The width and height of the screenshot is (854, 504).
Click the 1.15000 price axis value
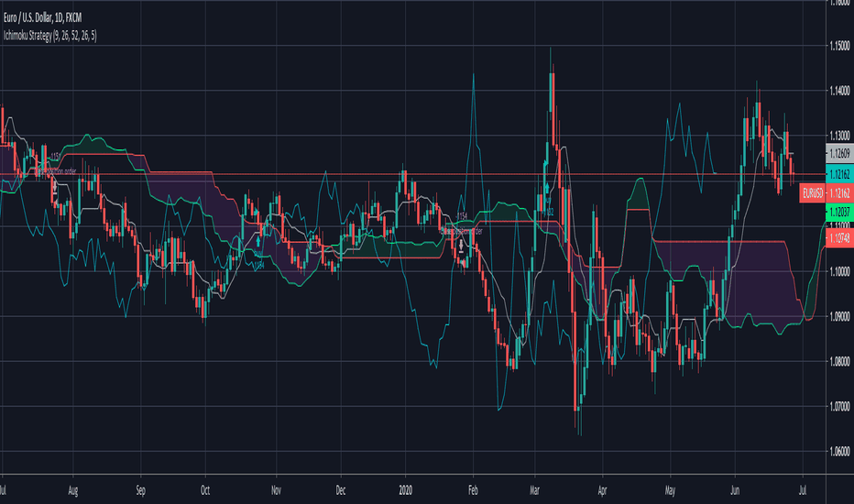(x=840, y=45)
